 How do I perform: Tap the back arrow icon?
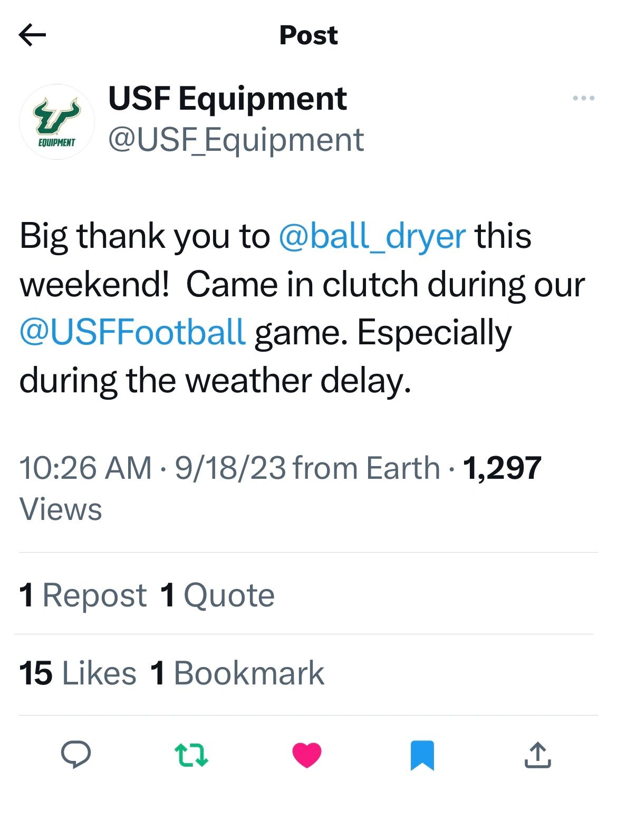pyautogui.click(x=32, y=35)
